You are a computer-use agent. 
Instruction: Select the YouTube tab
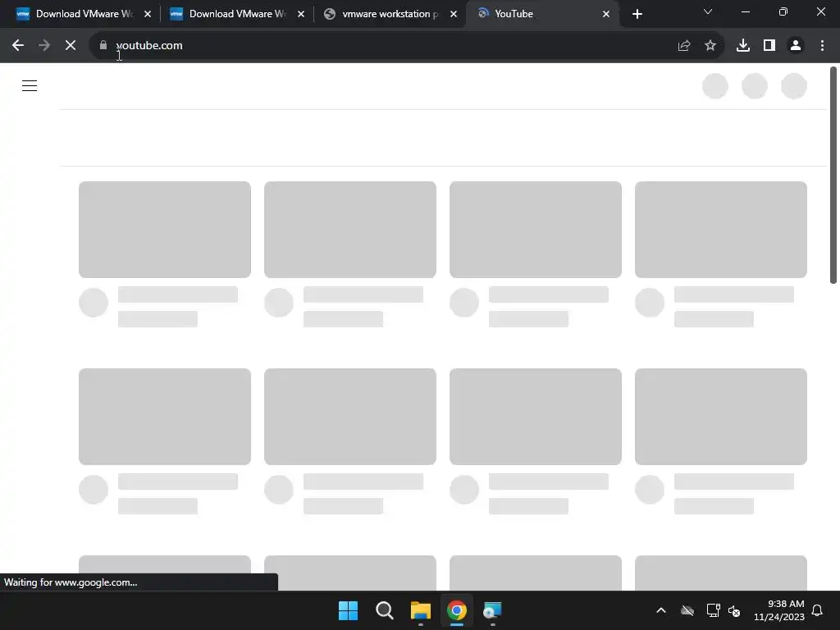541,14
